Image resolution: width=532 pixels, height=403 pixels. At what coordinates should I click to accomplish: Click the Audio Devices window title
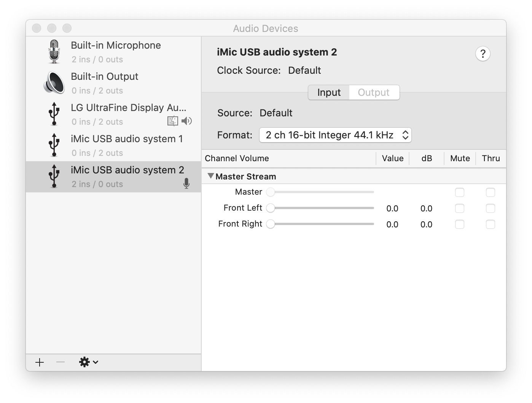[266, 29]
